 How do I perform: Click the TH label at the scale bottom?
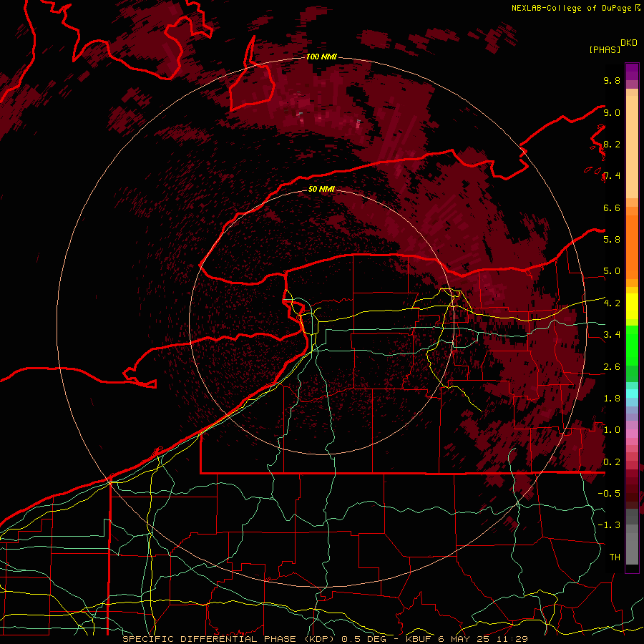[615, 557]
